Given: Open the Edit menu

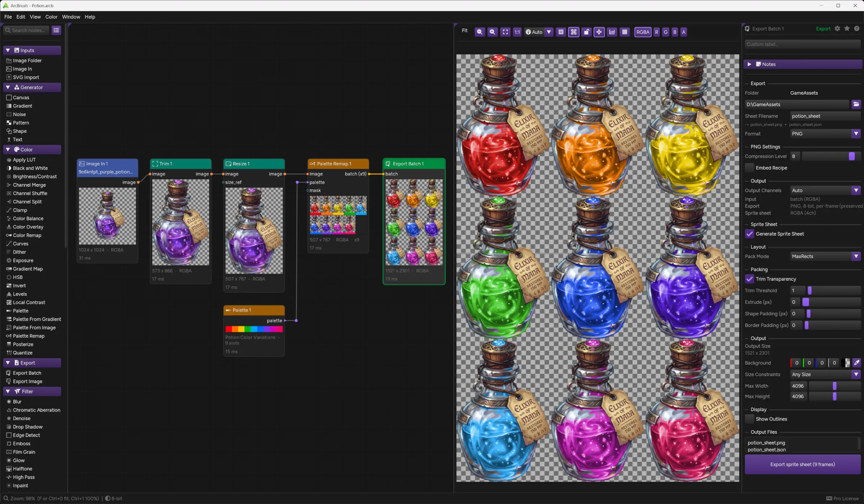Looking at the screenshot, I should pos(21,17).
